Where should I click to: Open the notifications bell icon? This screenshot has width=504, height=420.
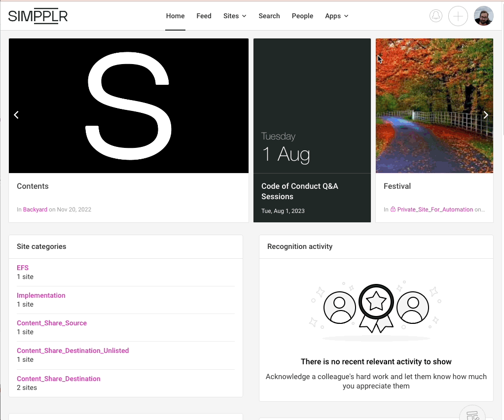(436, 16)
